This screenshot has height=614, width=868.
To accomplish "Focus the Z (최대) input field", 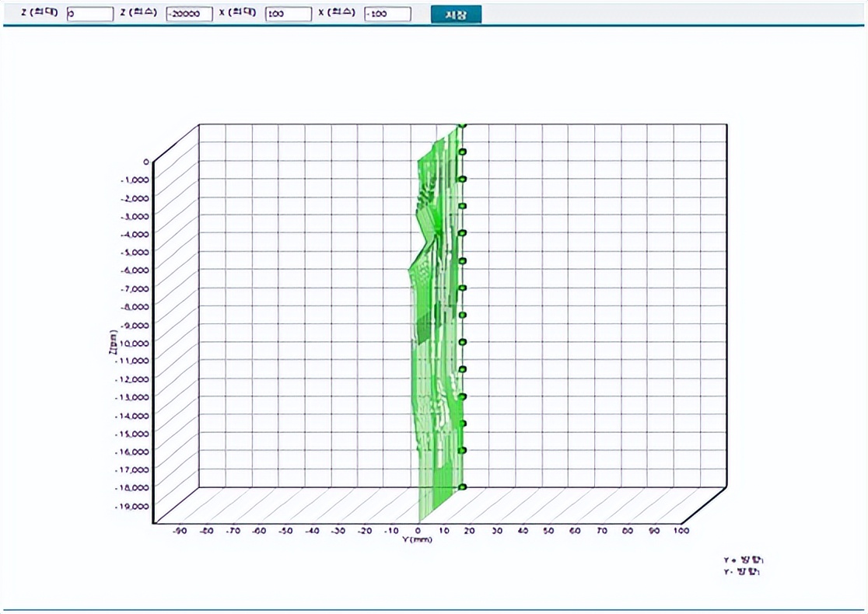I will click(89, 14).
